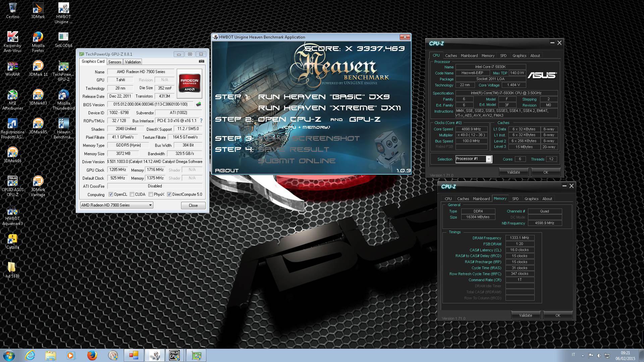Click Run Heaven "Basic" DX9
Image resolution: width=644 pixels, height=362 pixels.
tap(324, 97)
